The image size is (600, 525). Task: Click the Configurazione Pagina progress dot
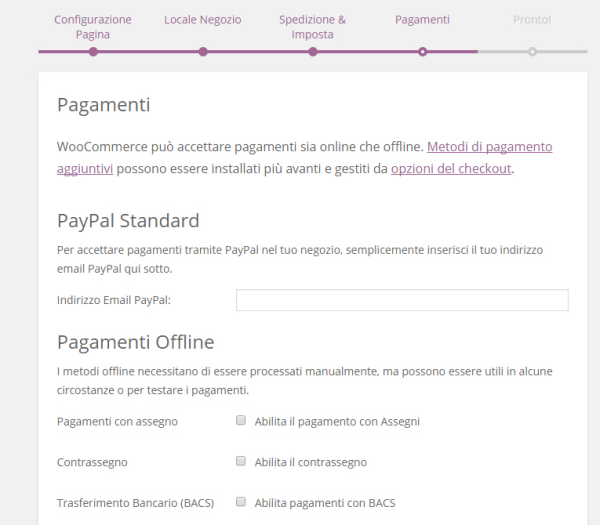coord(93,52)
